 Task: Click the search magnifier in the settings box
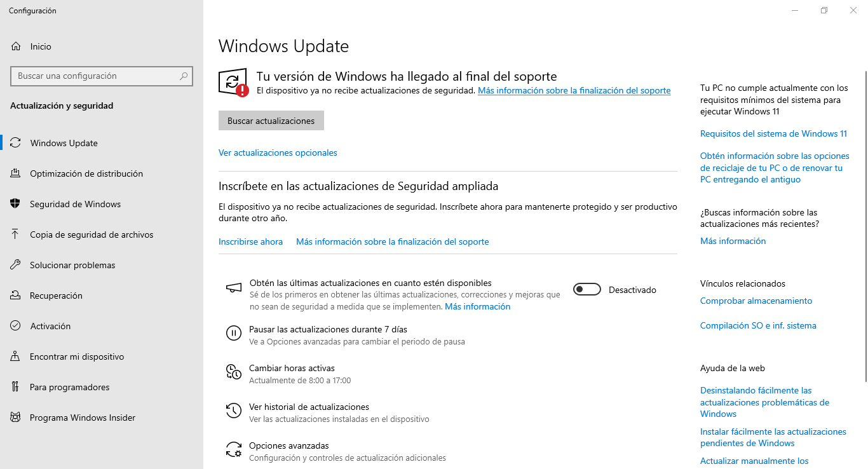pos(184,76)
